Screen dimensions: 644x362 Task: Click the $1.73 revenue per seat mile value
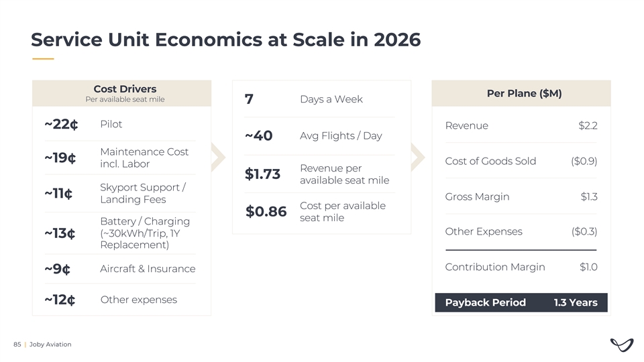262,174
